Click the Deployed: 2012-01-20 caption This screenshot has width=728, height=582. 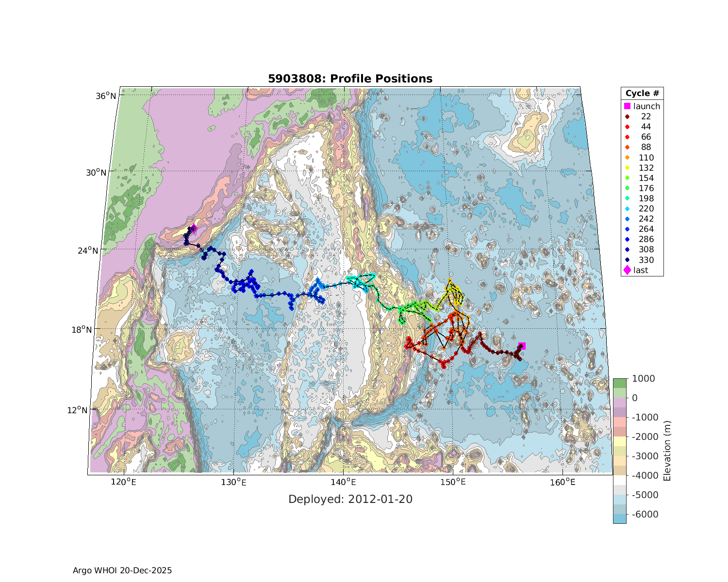[x=350, y=499]
